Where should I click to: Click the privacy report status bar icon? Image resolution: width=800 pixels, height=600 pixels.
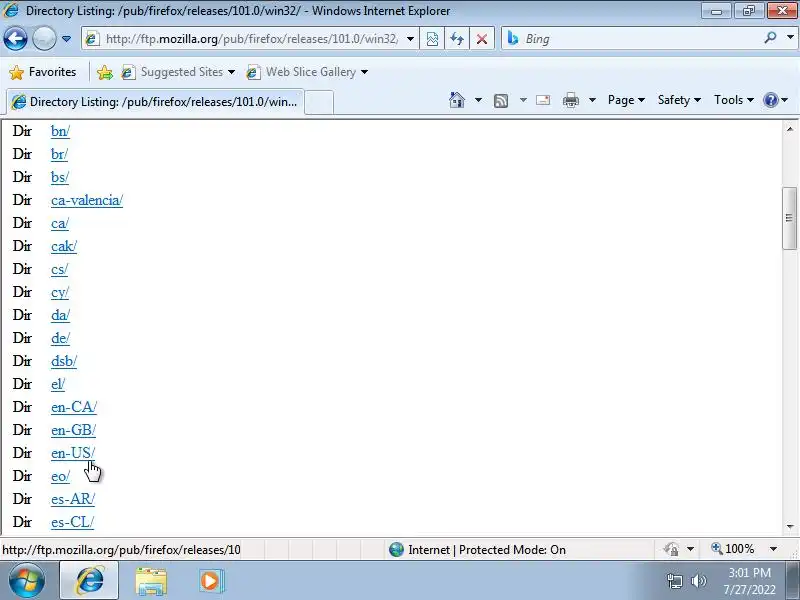click(671, 549)
